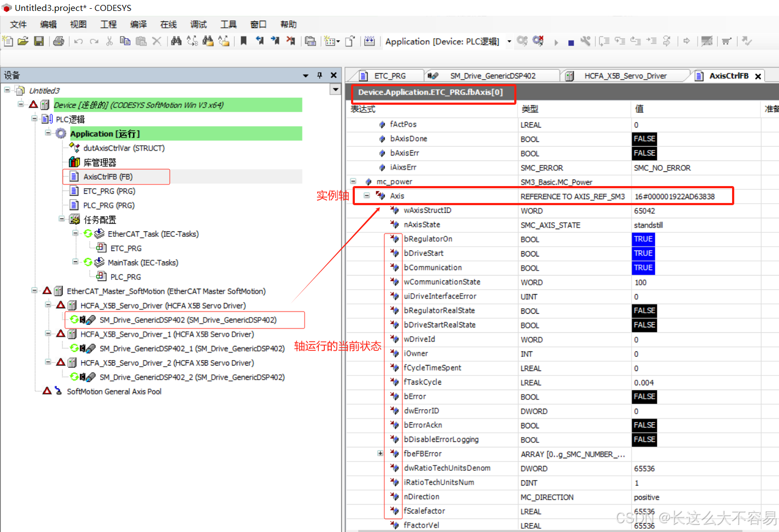Clear all bookmarks with red X bookmark icon
Viewport: 779px width, 532px height.
click(x=290, y=41)
